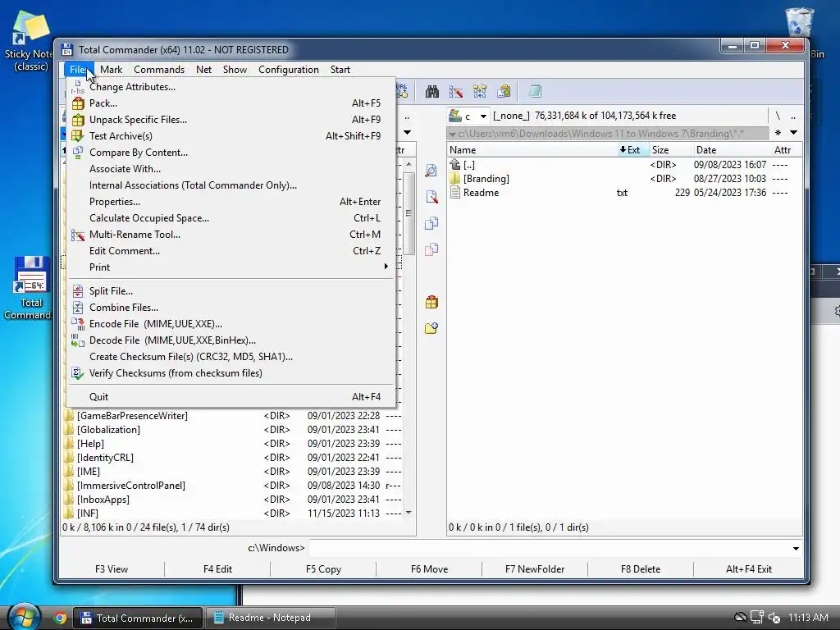Screen dimensions: 840x630
Task: Click the Pack gift-box icon in middle bar
Action: tap(431, 302)
